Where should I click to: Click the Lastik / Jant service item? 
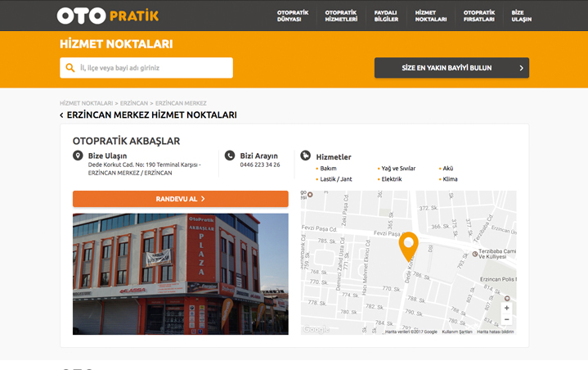336,179
